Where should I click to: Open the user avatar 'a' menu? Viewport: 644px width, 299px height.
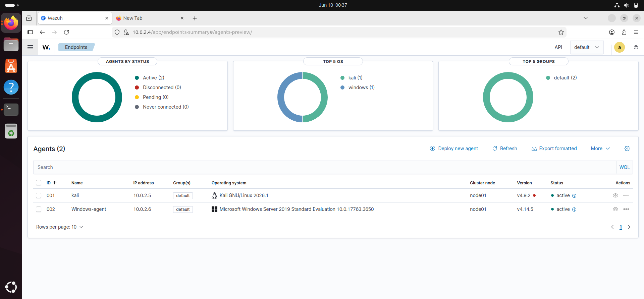620,47
